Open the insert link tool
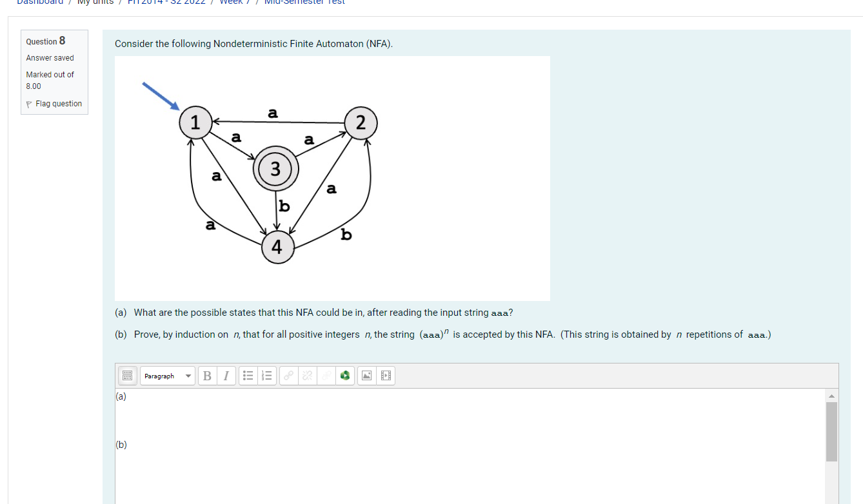Image resolution: width=863 pixels, height=504 pixels. (288, 376)
